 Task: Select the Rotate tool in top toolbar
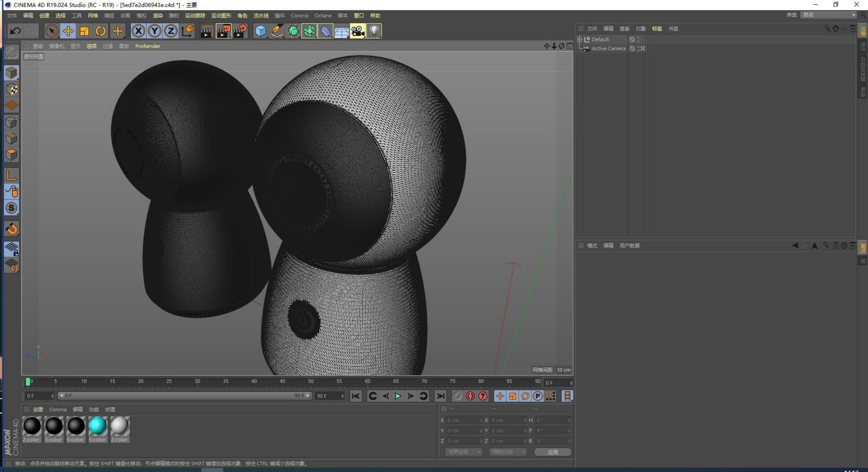(101, 31)
